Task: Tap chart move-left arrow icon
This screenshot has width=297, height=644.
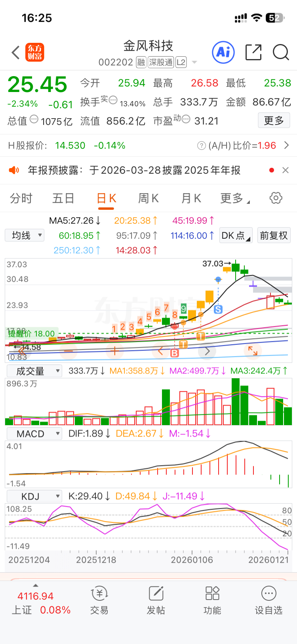Action: [161, 351]
